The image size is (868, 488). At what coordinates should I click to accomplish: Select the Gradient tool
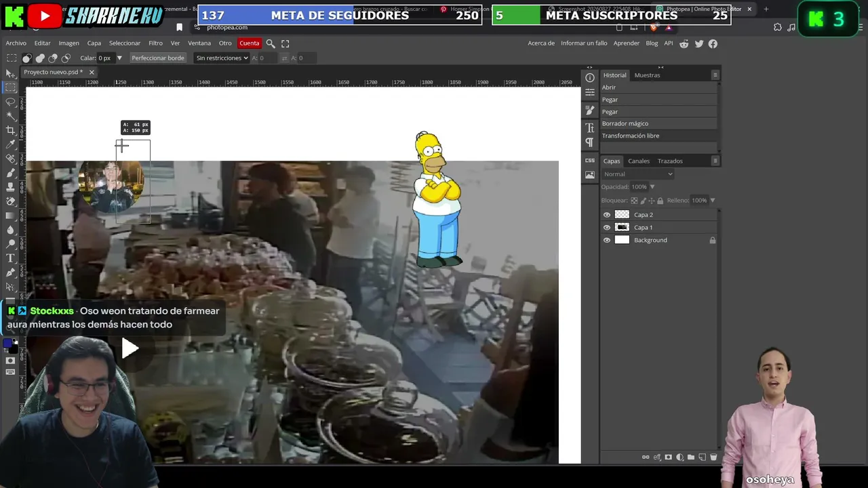coord(11,216)
